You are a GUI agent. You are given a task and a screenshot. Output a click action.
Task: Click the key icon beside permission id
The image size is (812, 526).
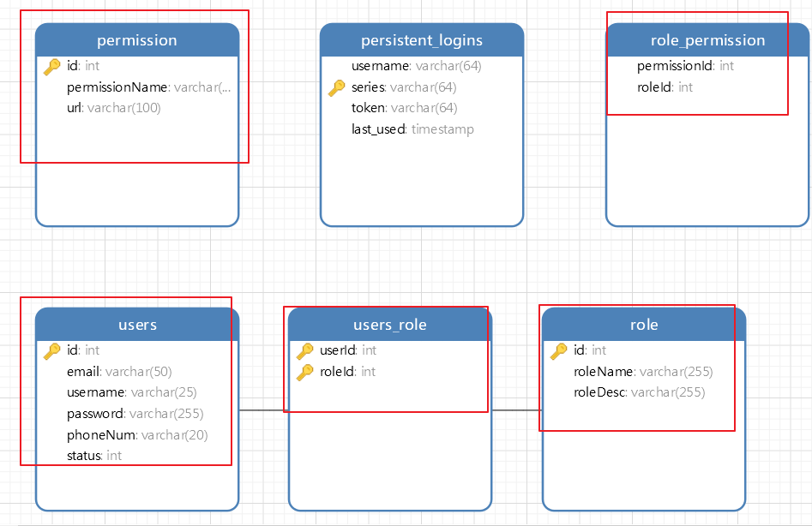[x=51, y=67]
